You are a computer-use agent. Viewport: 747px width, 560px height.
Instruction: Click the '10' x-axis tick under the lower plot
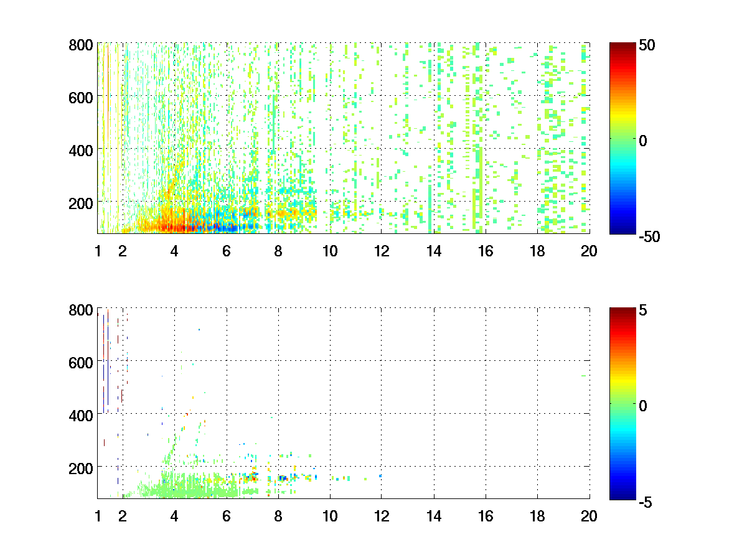pos(330,516)
